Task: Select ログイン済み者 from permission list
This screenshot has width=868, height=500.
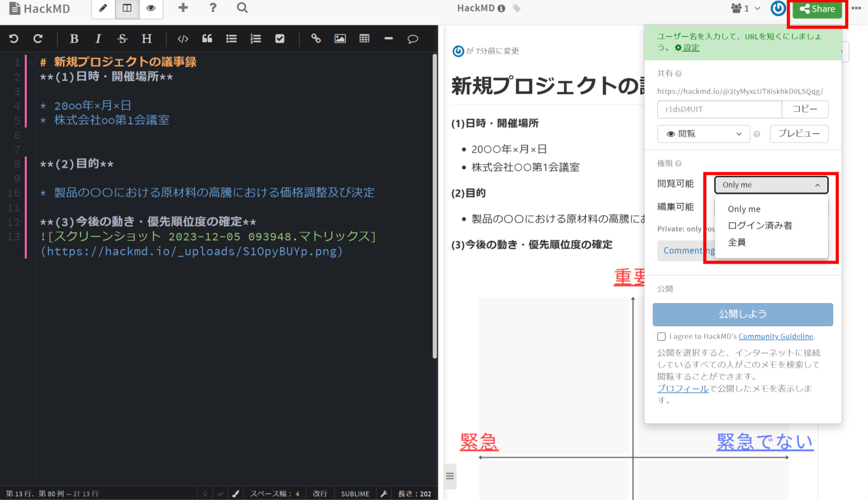Action: point(759,225)
